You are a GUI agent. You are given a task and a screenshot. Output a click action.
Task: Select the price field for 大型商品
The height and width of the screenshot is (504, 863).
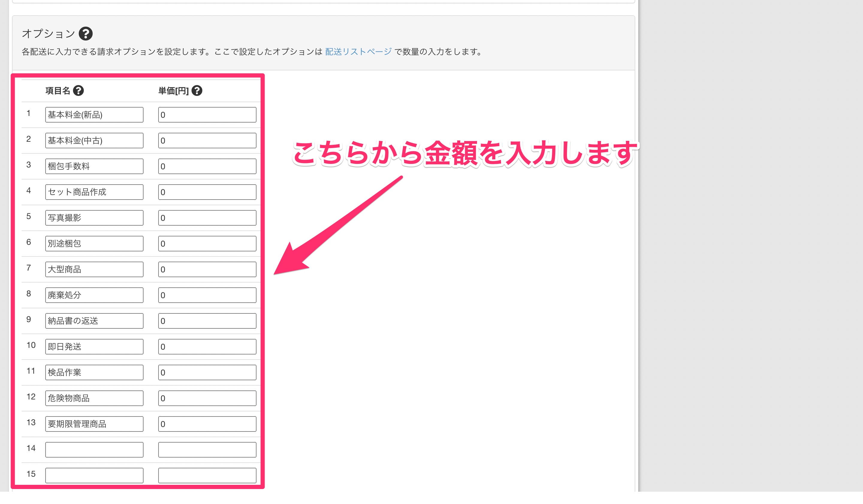pyautogui.click(x=207, y=269)
